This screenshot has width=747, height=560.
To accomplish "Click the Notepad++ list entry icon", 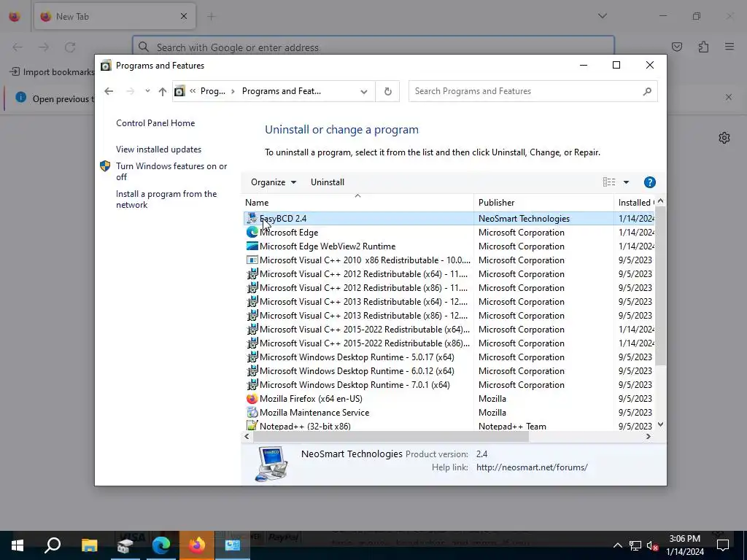I will click(252, 426).
